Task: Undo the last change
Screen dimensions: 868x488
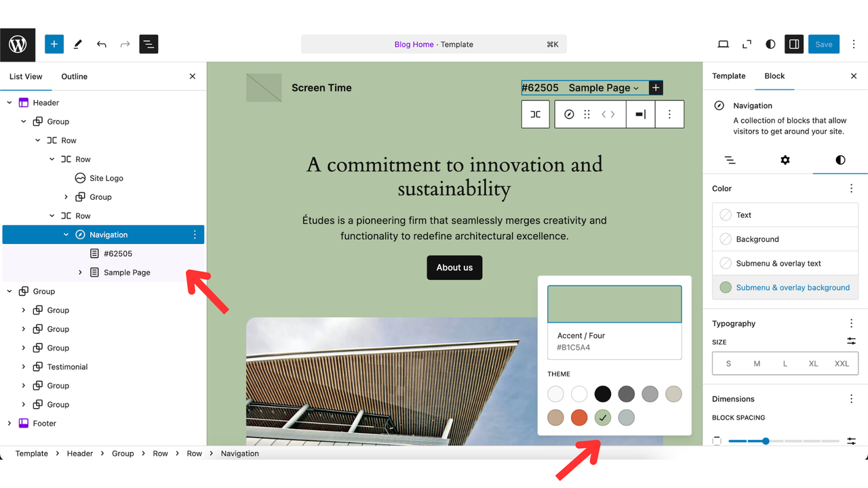Action: 102,44
